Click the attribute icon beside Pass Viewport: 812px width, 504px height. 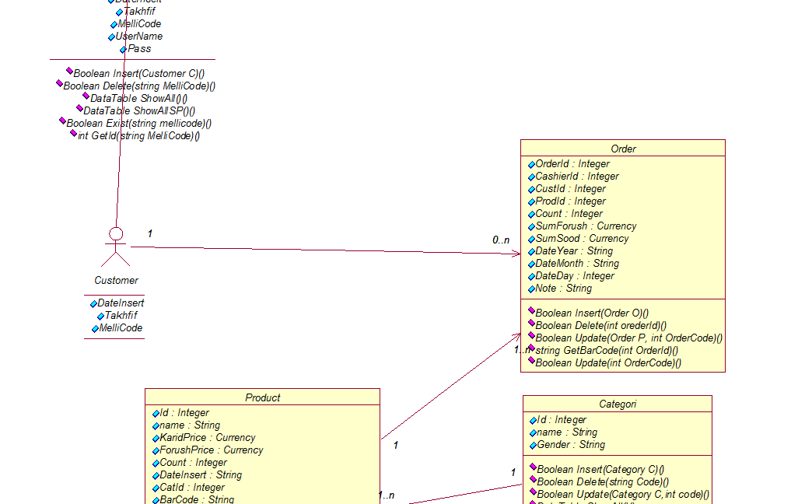click(x=123, y=50)
